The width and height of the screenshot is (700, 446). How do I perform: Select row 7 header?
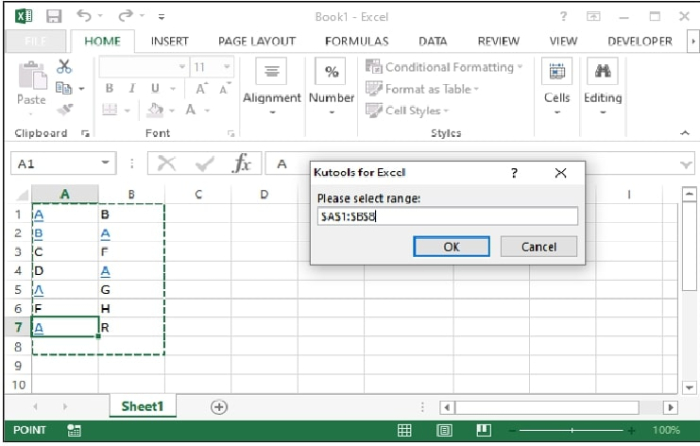pyautogui.click(x=18, y=327)
